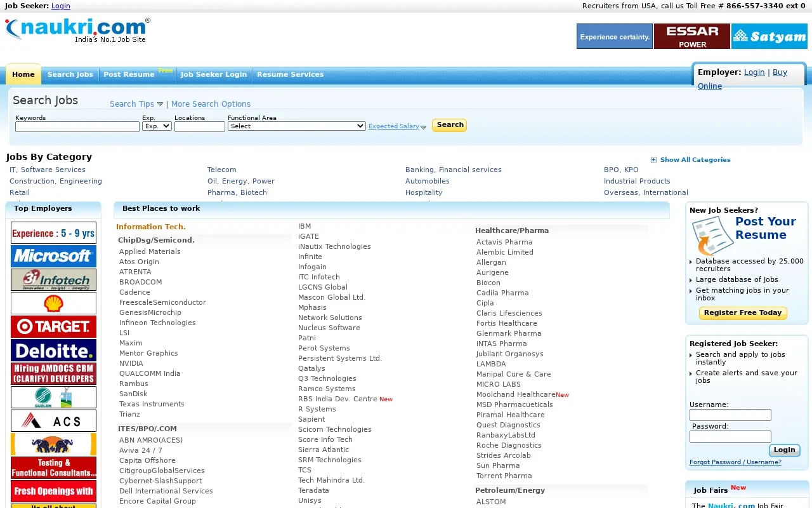Click the Shell logo in Top Employers
The height and width of the screenshot is (508, 812).
pyautogui.click(x=53, y=304)
